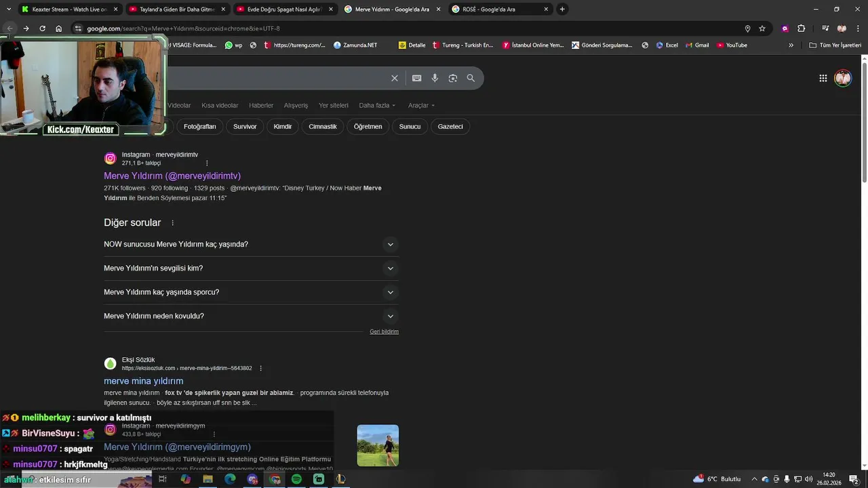
Task: Submit search with the magnifier icon
Action: [x=471, y=78]
